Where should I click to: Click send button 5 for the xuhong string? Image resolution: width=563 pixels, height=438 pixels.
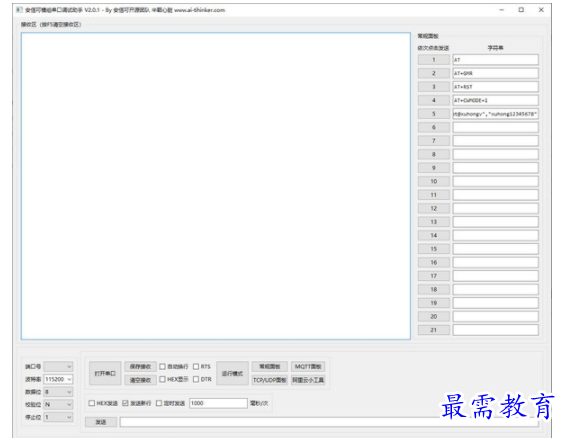(x=434, y=114)
